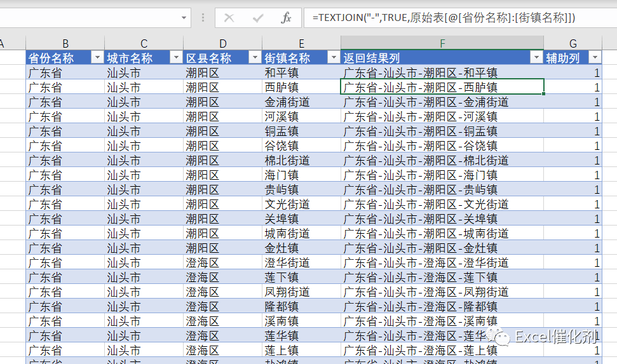Select cell 文光街道 in column E
617x364 pixels.
301,204
